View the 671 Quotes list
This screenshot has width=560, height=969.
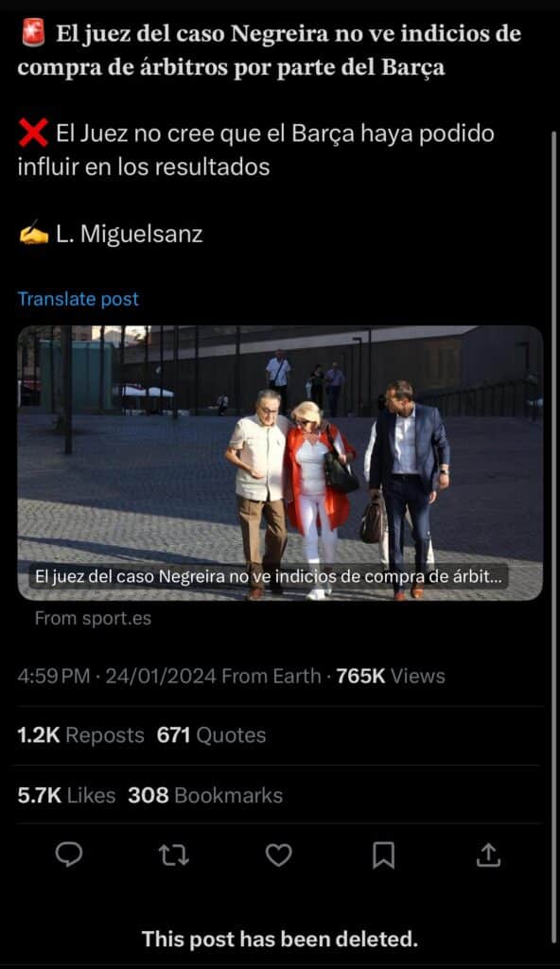pyautogui.click(x=211, y=735)
